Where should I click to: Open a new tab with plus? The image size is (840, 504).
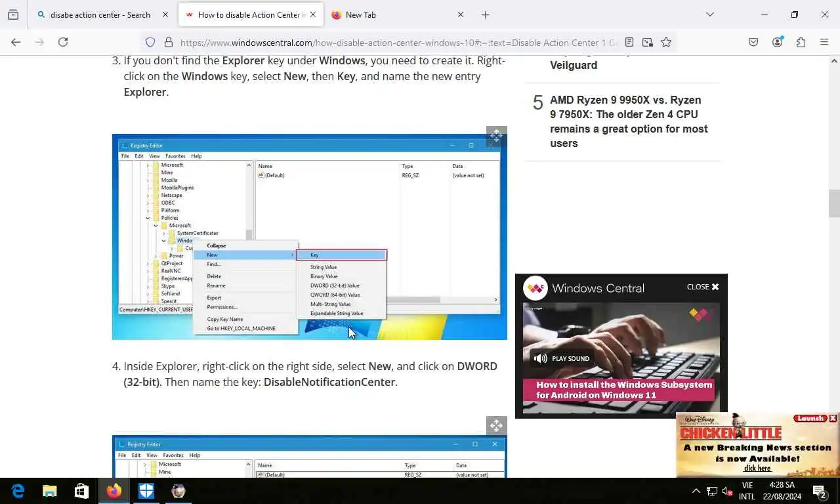point(485,14)
